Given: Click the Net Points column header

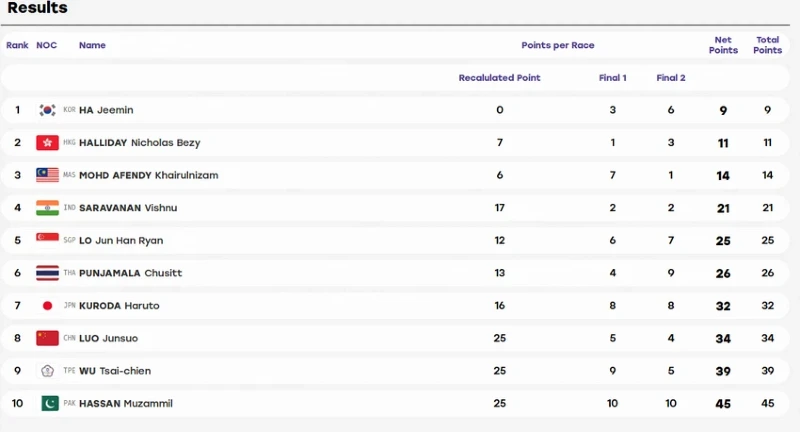Looking at the screenshot, I should [x=723, y=45].
